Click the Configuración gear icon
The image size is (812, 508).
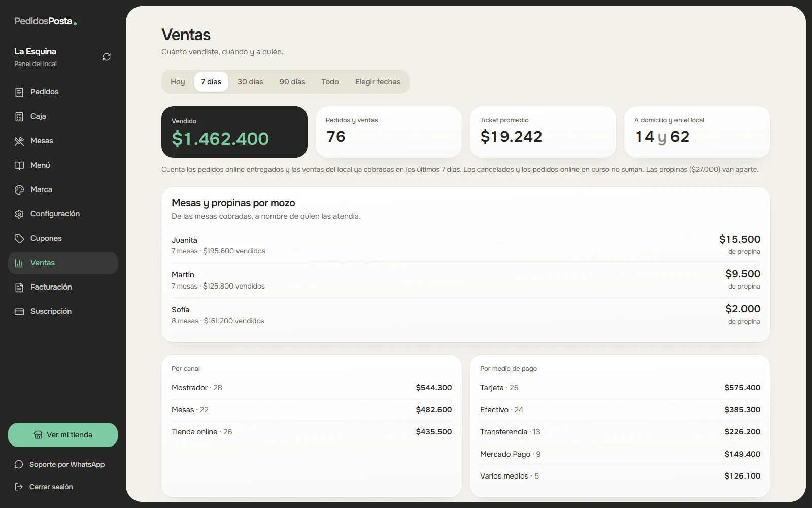(19, 214)
